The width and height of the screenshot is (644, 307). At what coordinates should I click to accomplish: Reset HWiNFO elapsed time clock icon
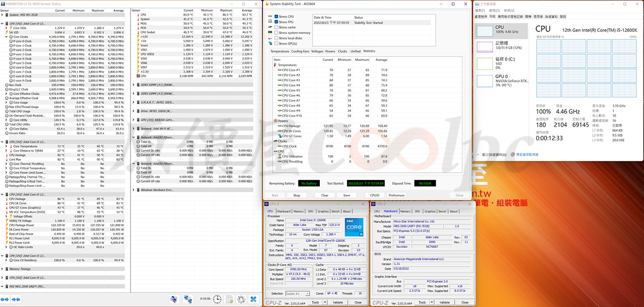217,299
